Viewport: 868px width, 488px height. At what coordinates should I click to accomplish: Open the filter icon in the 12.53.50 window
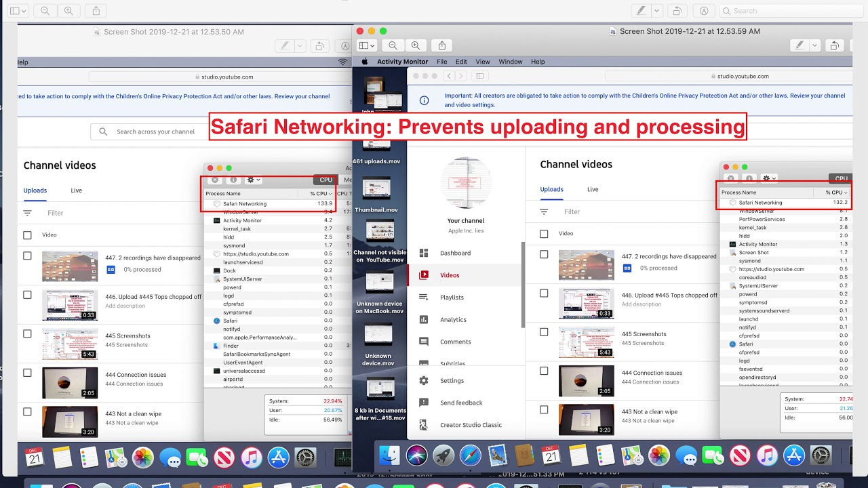[x=27, y=213]
